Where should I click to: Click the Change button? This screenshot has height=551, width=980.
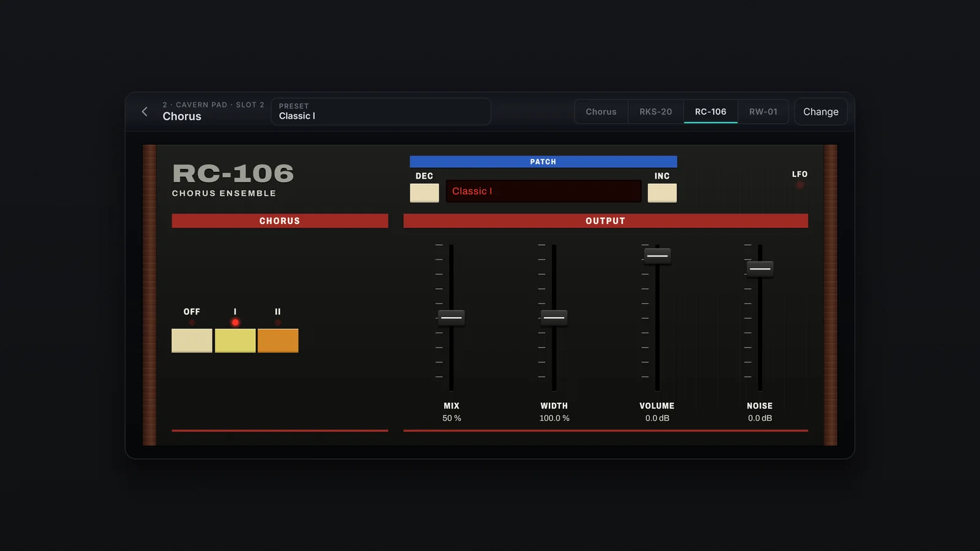[821, 111]
